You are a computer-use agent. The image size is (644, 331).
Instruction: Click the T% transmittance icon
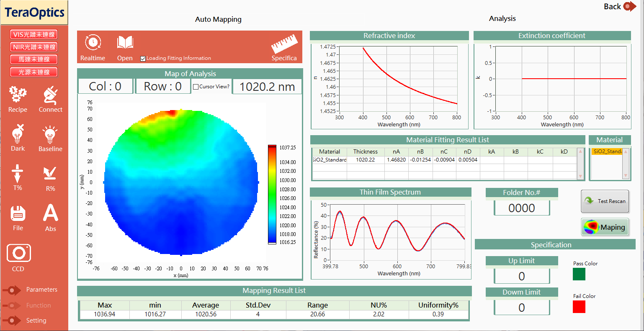point(18,174)
